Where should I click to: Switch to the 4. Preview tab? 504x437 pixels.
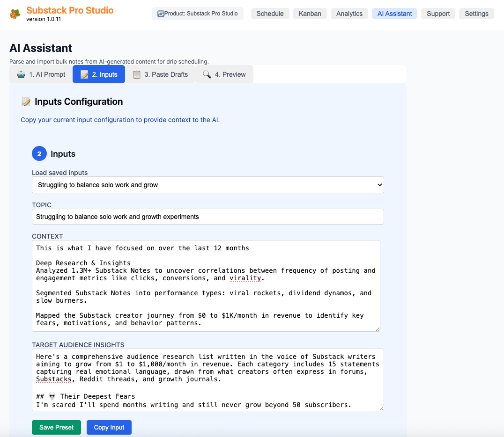click(x=224, y=74)
